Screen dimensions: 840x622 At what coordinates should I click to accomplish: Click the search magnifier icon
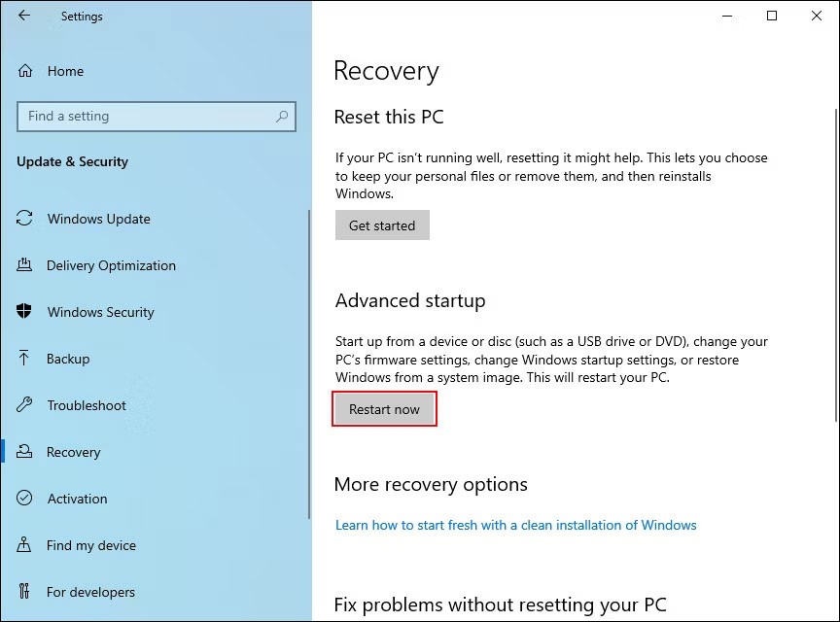[x=282, y=117]
